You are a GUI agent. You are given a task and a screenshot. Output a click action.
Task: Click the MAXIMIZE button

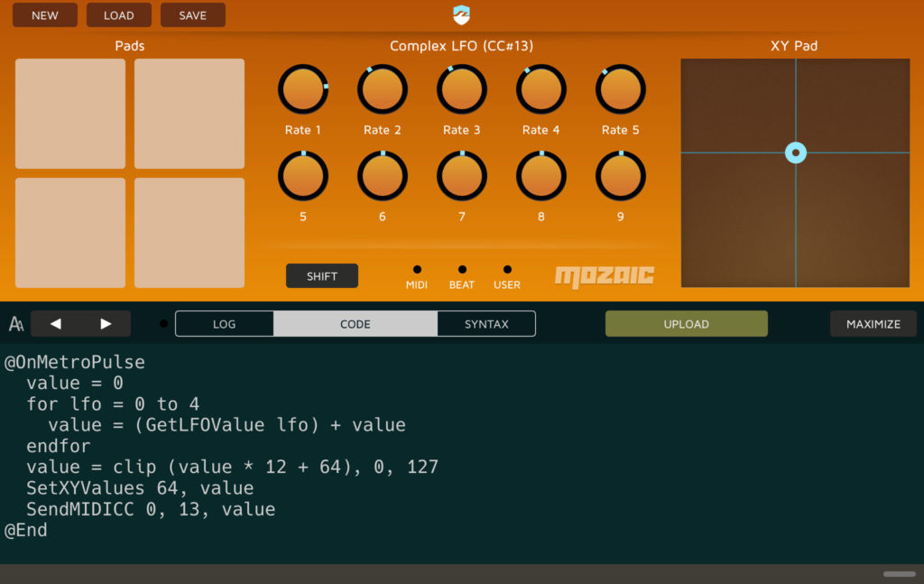pyautogui.click(x=873, y=323)
